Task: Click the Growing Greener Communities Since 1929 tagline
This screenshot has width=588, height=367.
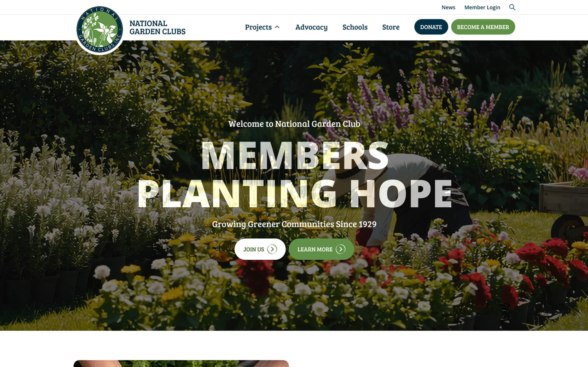Action: [294, 224]
